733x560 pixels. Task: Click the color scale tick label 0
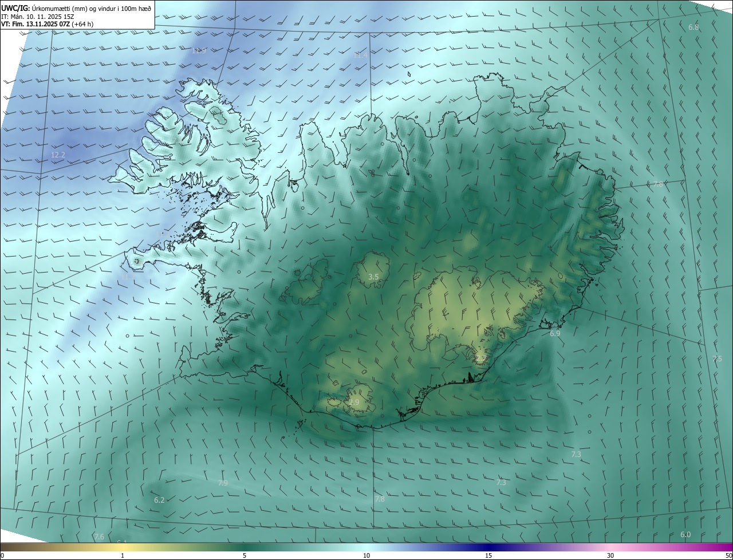coord(2,555)
